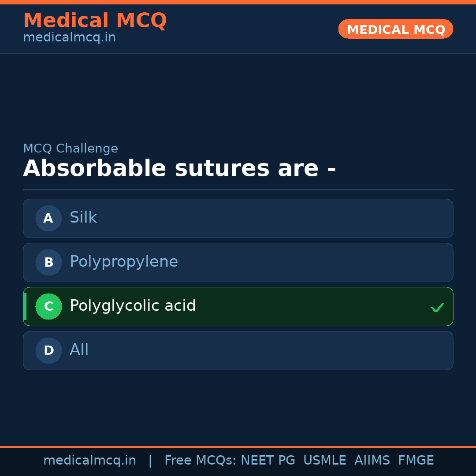Click the circular B badge icon
The image size is (476, 476).
click(48, 262)
